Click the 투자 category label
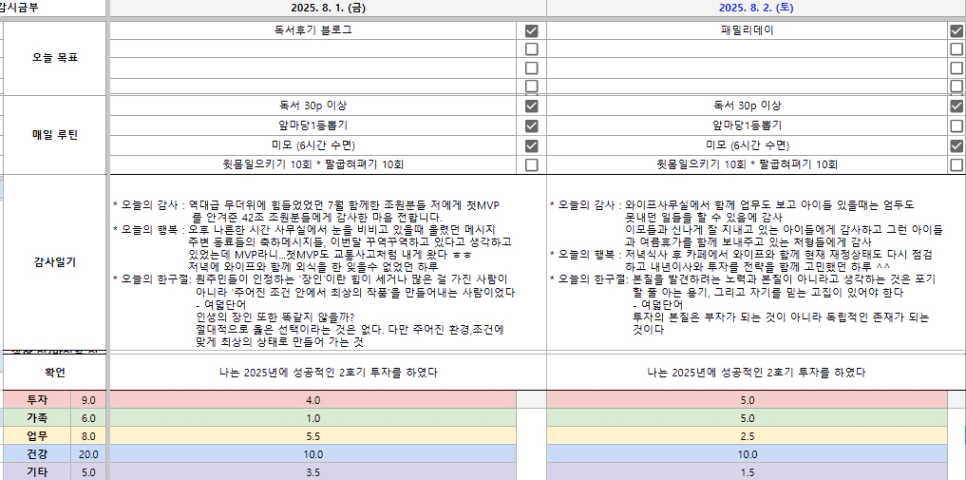The width and height of the screenshot is (966, 480). (37, 400)
